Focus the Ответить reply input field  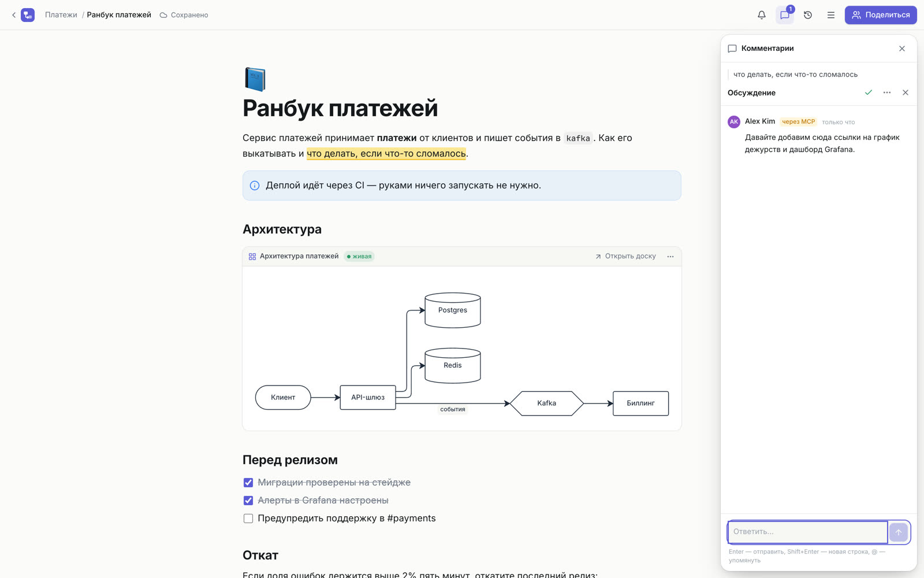point(807,532)
